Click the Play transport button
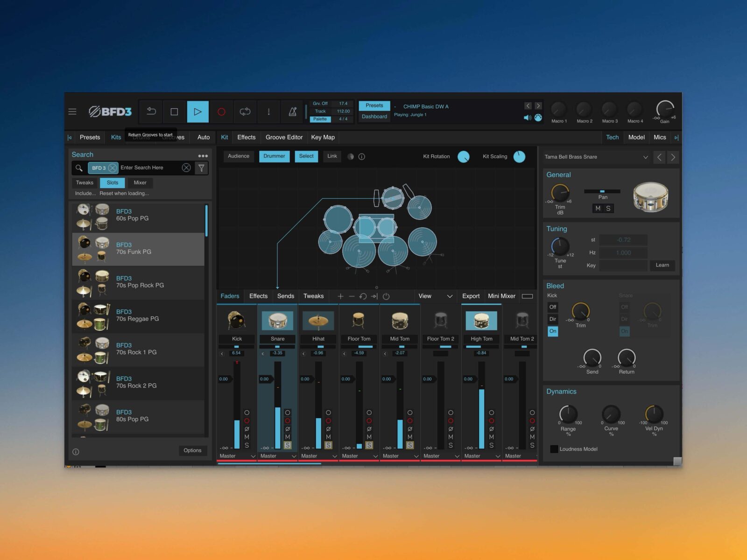The image size is (747, 560). coord(197,112)
